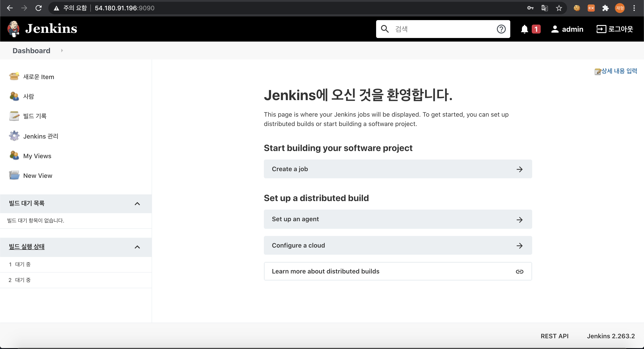Open the 빌드 기록 notepad icon
This screenshot has height=349, width=644.
pos(14,116)
